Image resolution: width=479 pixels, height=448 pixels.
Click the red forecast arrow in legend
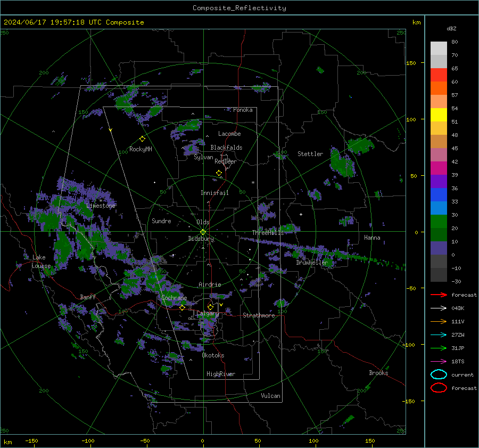point(439,295)
